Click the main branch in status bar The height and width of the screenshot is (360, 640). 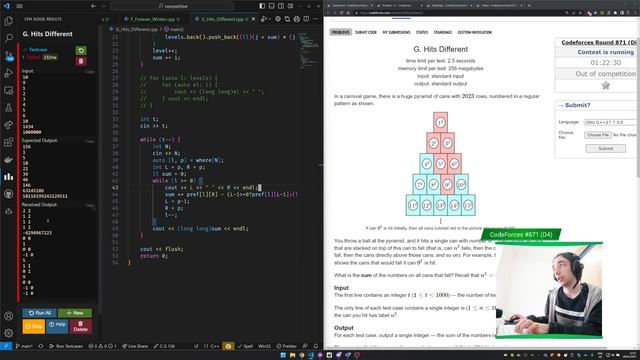[24, 346]
